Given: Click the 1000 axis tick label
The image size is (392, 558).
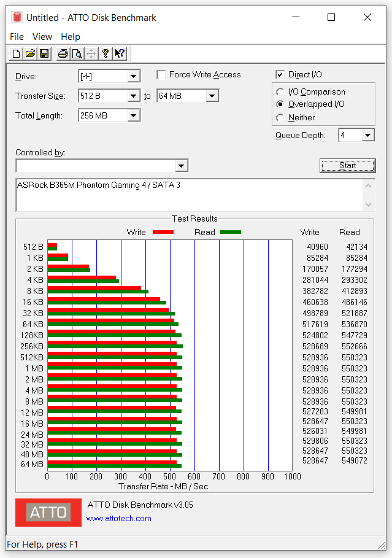Looking at the screenshot, I should tap(293, 476).
